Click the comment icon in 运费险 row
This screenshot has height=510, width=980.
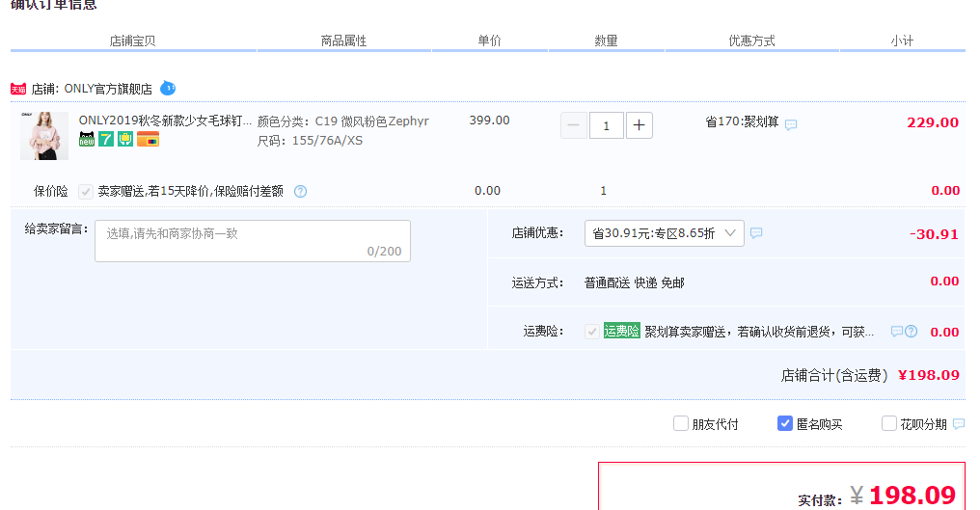(x=897, y=332)
